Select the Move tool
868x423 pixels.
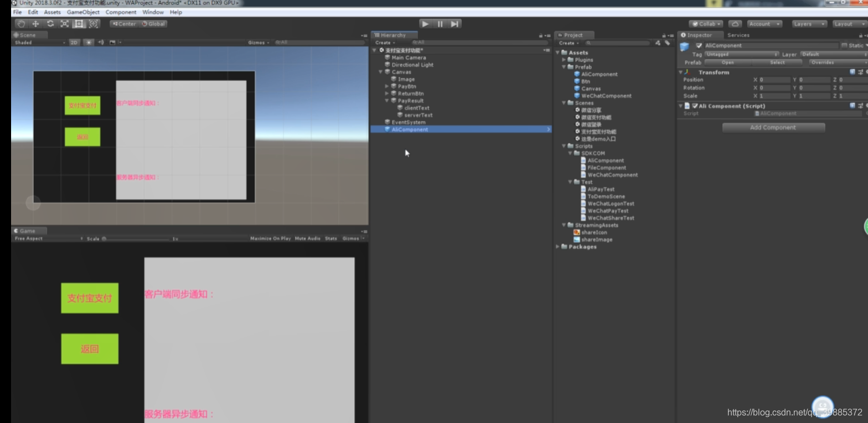point(35,24)
